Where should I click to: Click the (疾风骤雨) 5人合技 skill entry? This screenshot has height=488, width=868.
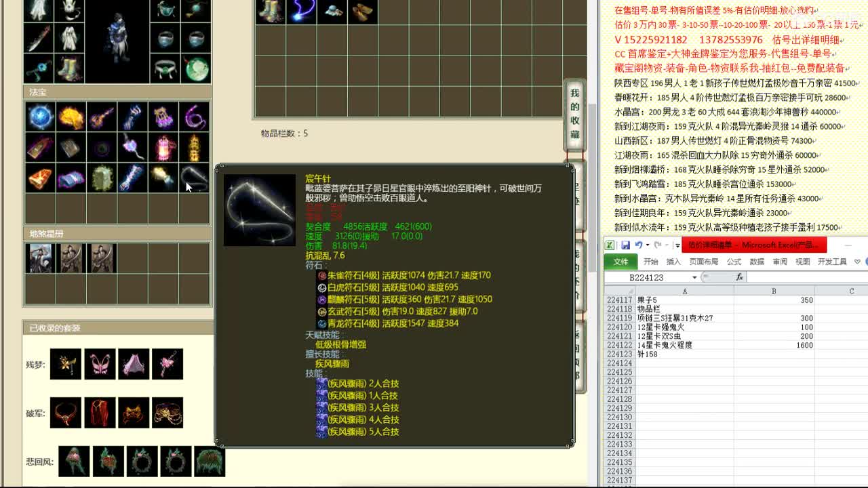point(357,432)
